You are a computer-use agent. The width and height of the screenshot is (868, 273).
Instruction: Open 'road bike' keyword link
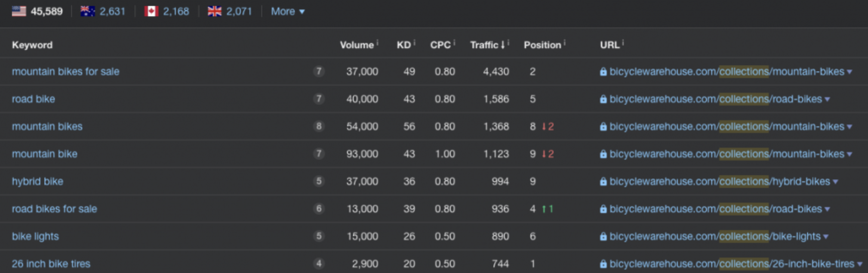(33, 99)
